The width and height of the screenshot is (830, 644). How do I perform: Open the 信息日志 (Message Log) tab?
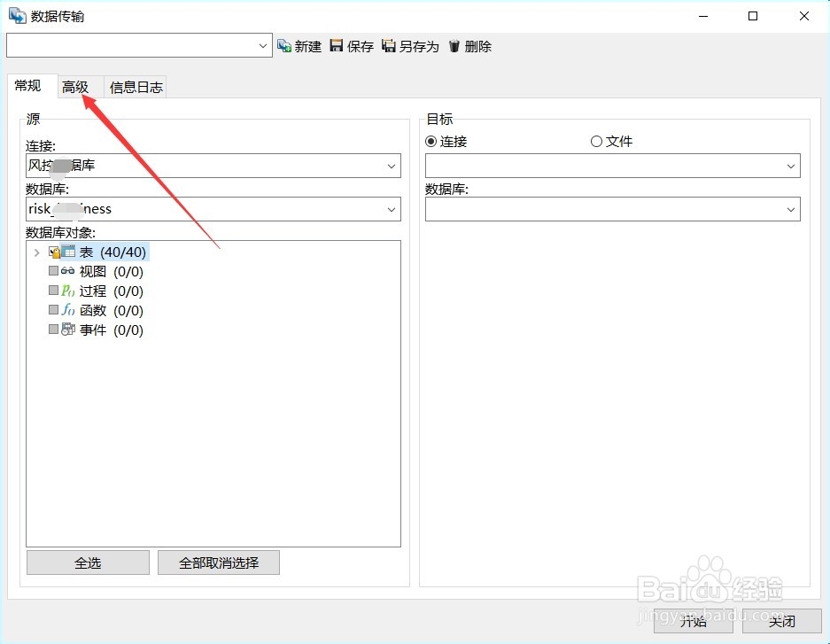135,86
